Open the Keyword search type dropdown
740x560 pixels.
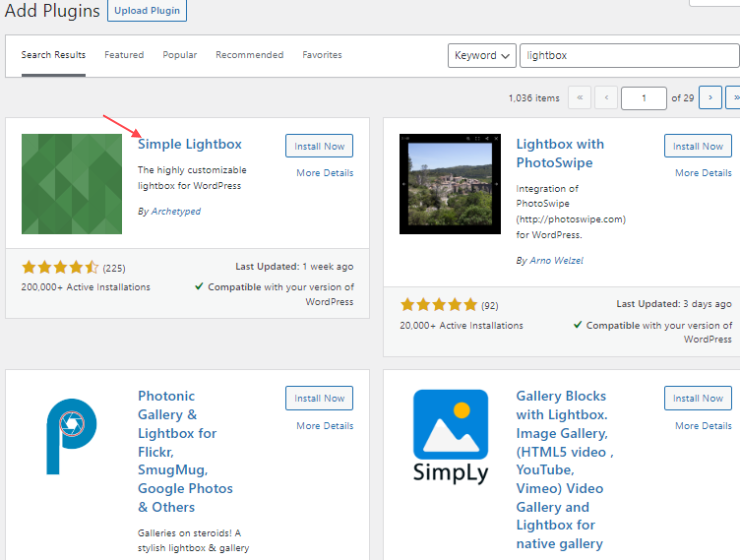coord(482,56)
